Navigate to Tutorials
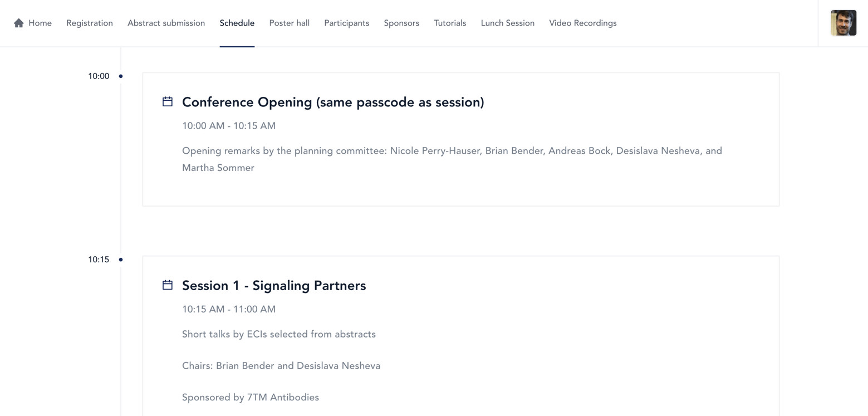This screenshot has width=868, height=416. click(x=450, y=23)
